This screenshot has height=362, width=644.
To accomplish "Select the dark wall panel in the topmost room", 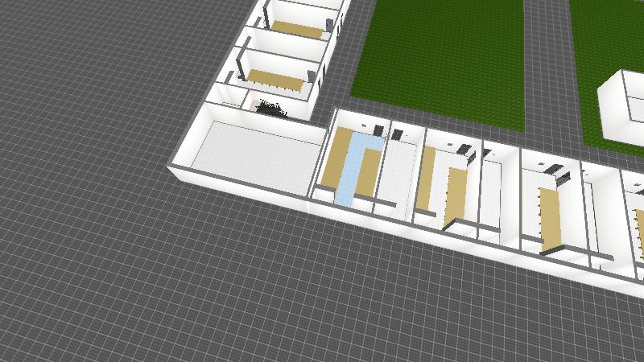I will [330, 25].
